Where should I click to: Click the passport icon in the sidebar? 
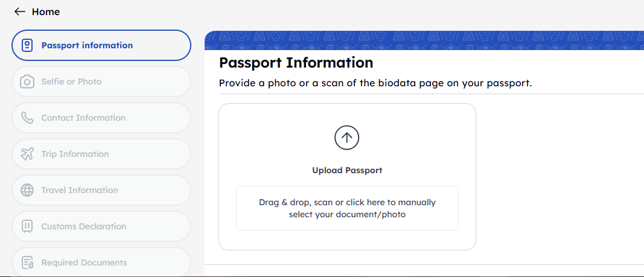point(27,45)
